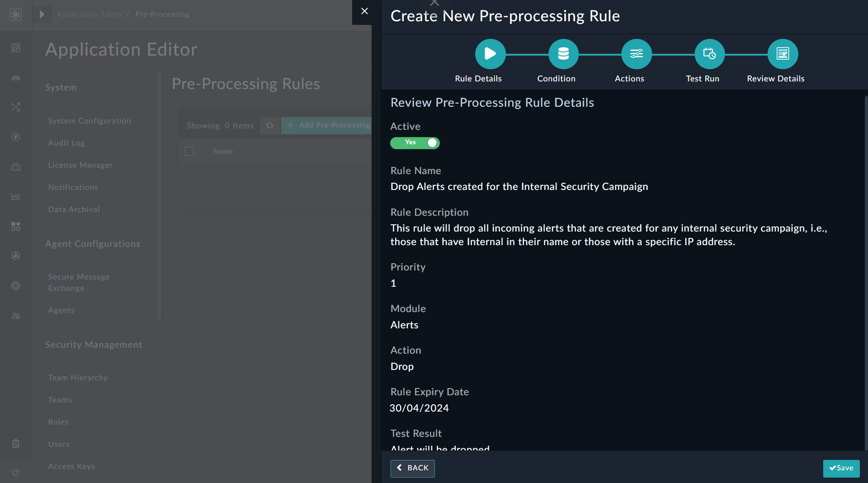Toggle rule activation off before saving
Screen dimensions: 868x483
click(415, 143)
